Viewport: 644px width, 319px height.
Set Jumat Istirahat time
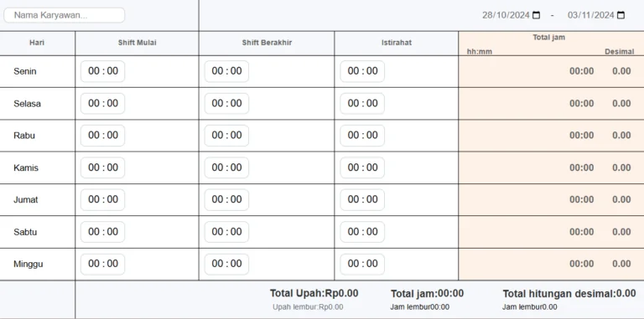(x=362, y=199)
